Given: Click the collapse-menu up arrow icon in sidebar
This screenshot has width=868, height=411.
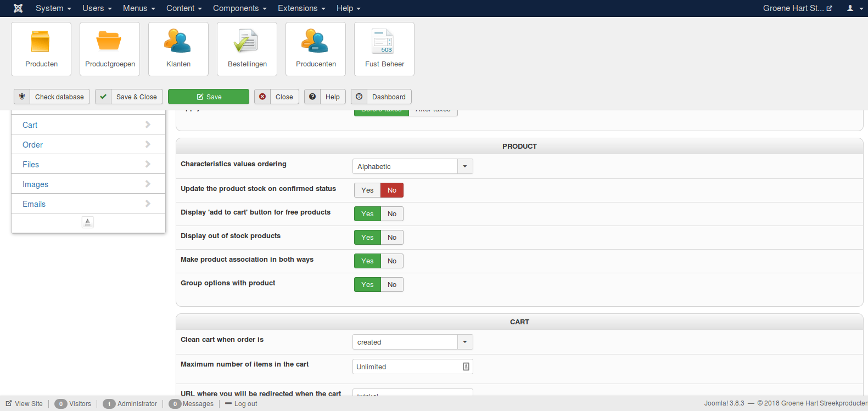Looking at the screenshot, I should tap(88, 222).
